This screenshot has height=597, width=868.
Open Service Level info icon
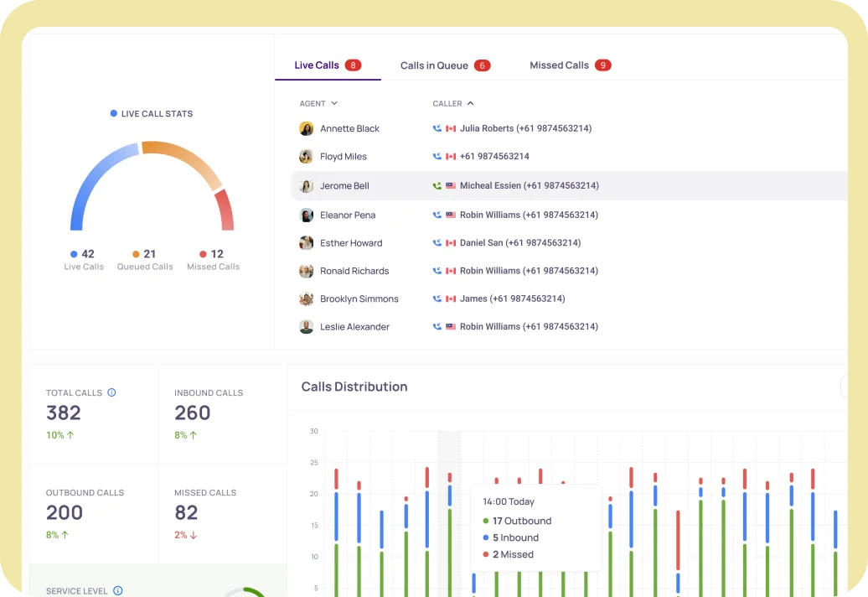click(x=118, y=591)
